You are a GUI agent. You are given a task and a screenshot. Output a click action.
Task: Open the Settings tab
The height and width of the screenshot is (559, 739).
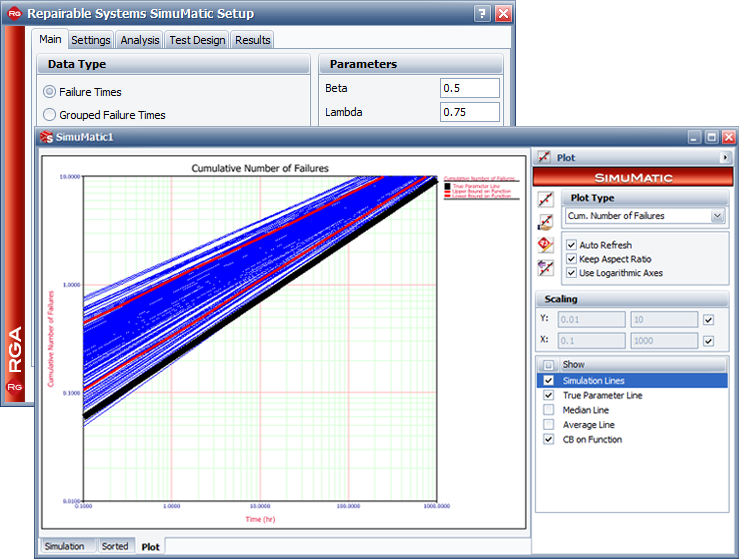pos(90,40)
